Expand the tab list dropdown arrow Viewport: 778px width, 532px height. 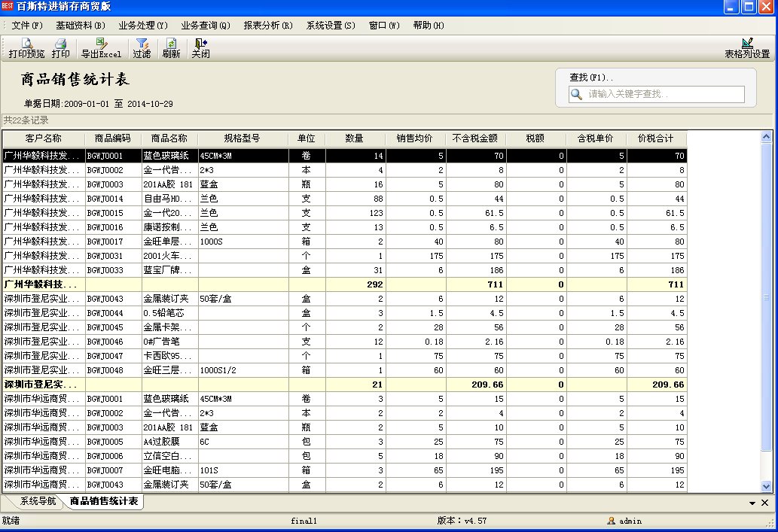click(752, 503)
